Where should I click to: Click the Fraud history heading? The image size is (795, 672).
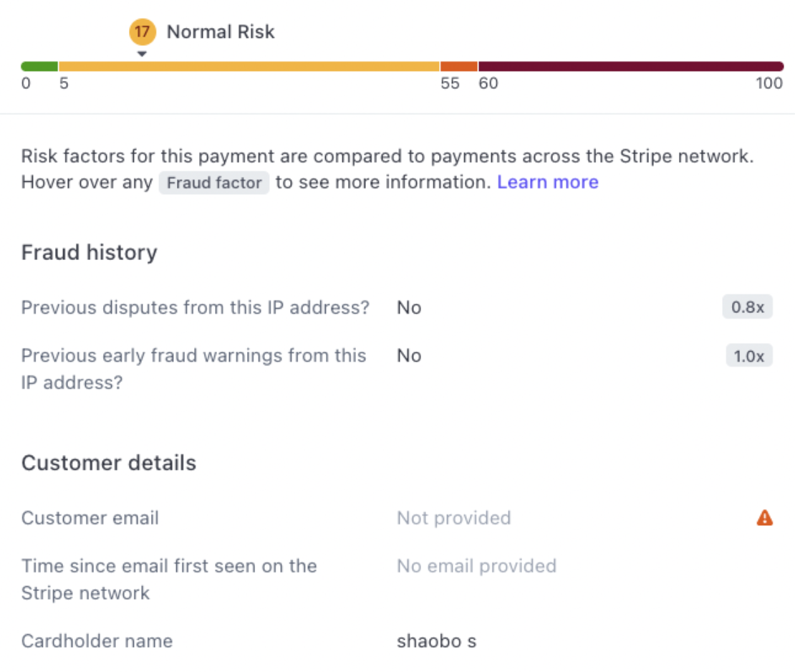90,252
